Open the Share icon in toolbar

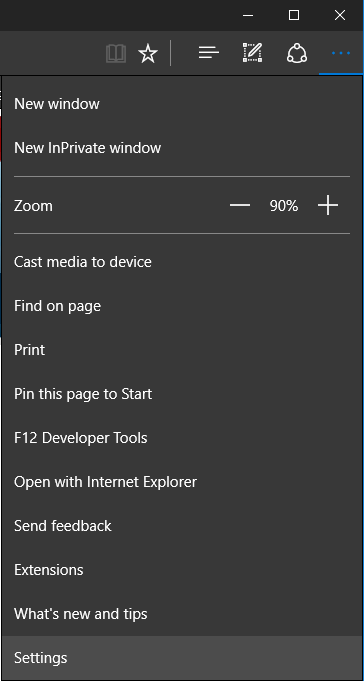[x=297, y=53]
